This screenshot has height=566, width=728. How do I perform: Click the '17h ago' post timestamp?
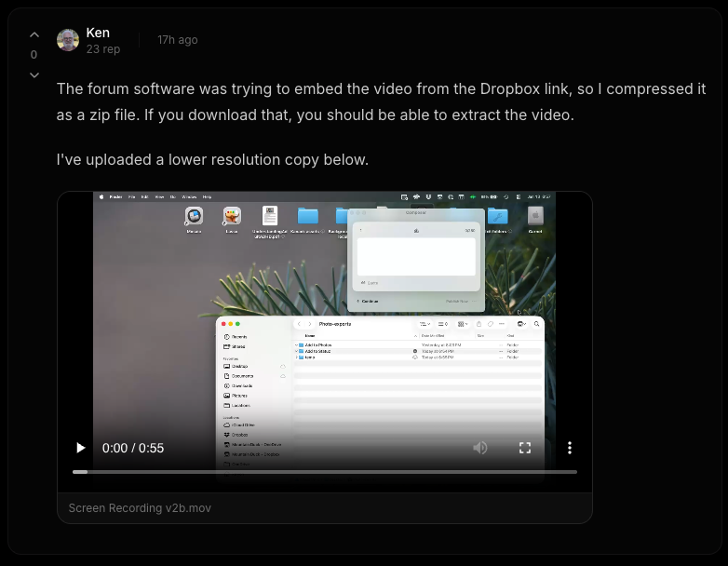[178, 40]
